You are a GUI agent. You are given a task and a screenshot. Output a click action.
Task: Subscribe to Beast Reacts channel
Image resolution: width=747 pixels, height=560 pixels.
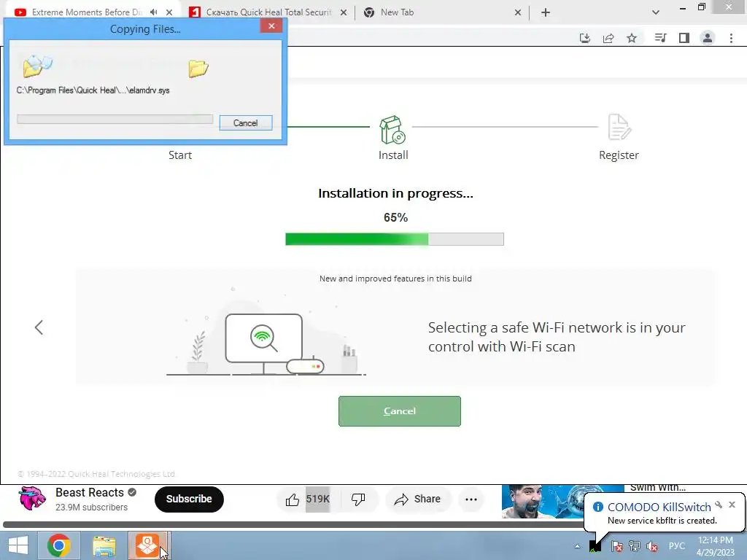pos(189,499)
